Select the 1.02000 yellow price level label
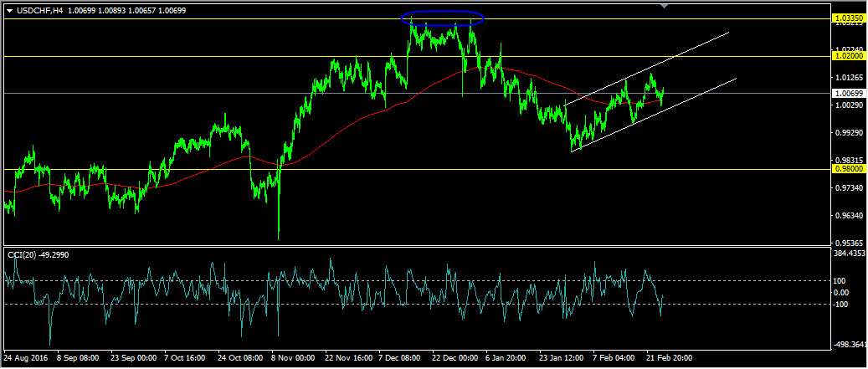This screenshot has height=369, width=868. click(848, 56)
